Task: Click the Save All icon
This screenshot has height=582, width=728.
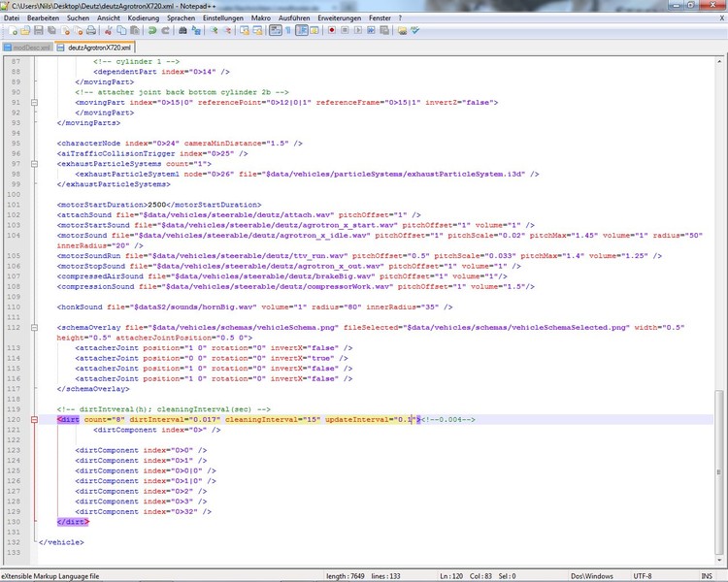Action: point(51,31)
